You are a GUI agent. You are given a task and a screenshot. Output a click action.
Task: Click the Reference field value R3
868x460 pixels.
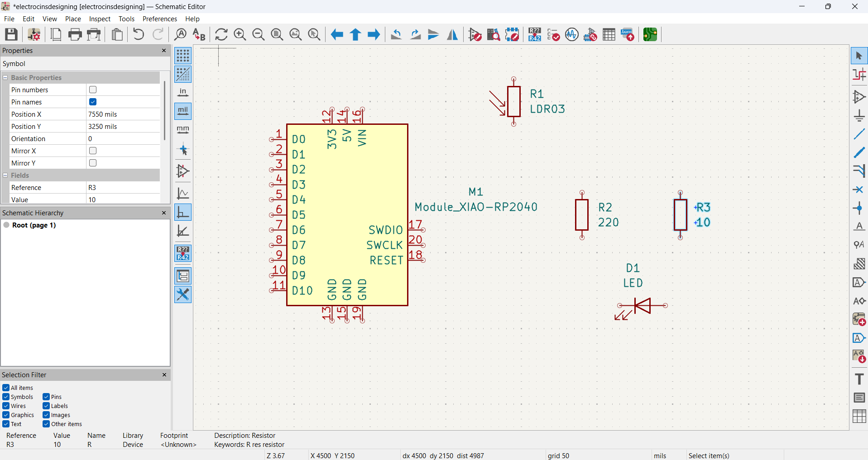point(123,187)
